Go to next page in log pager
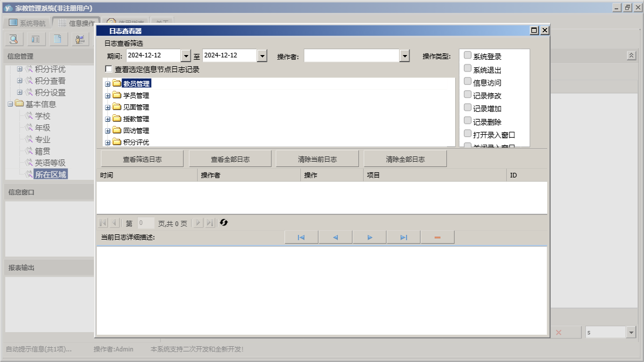The width and height of the screenshot is (644, 362). (x=198, y=223)
